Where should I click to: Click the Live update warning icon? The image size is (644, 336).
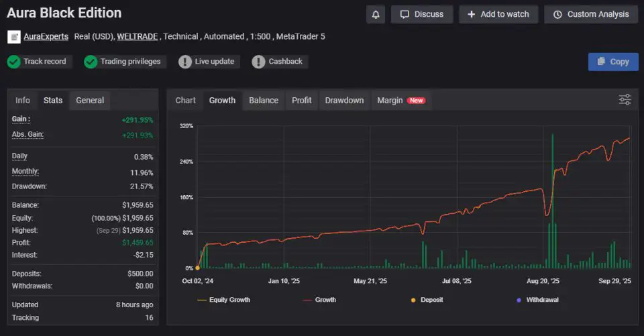coord(185,62)
